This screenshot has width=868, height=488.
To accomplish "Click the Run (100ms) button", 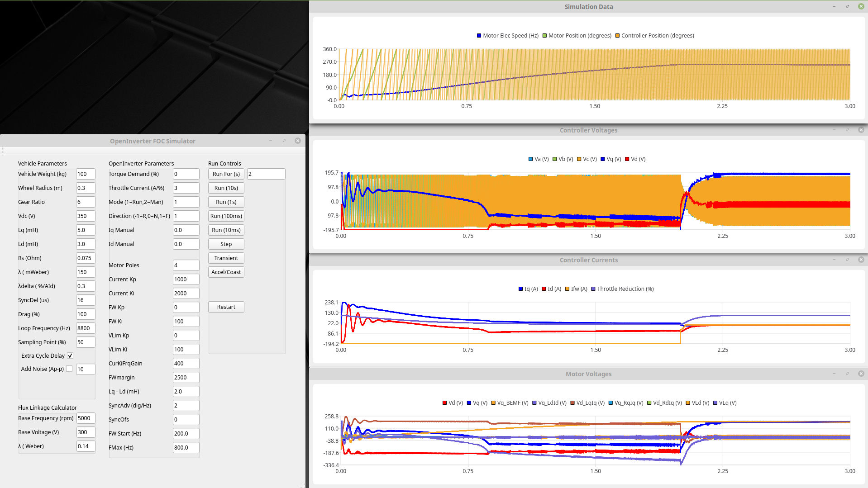I will [x=226, y=216].
